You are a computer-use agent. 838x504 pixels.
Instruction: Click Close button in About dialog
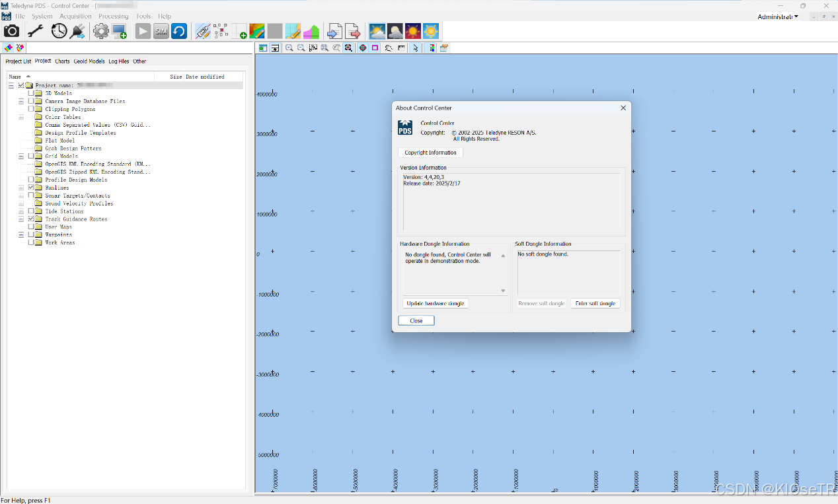click(x=416, y=320)
